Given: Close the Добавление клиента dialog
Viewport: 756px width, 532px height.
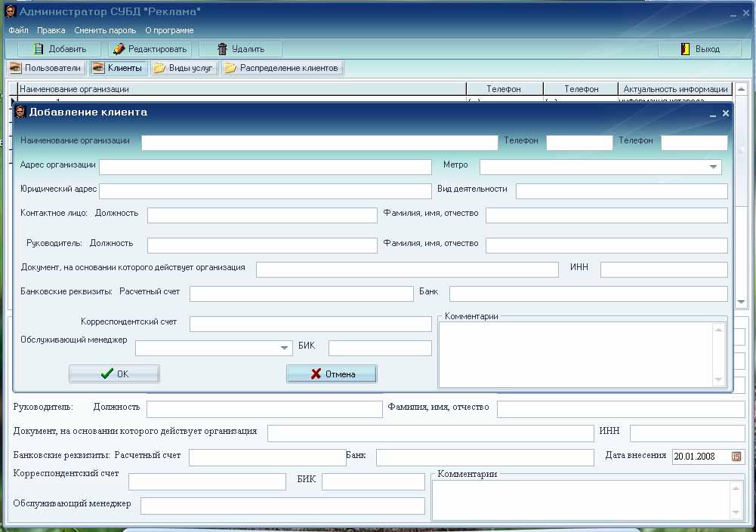Looking at the screenshot, I should click(x=726, y=113).
